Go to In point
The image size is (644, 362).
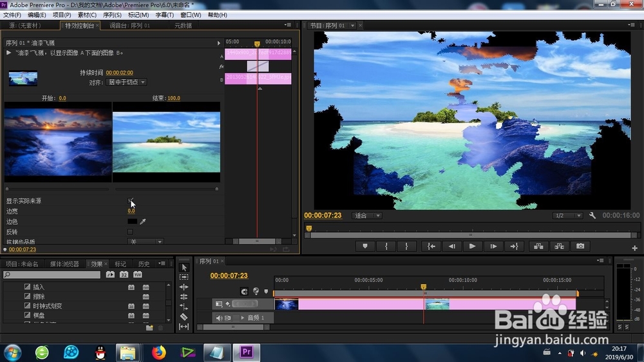pos(431,246)
